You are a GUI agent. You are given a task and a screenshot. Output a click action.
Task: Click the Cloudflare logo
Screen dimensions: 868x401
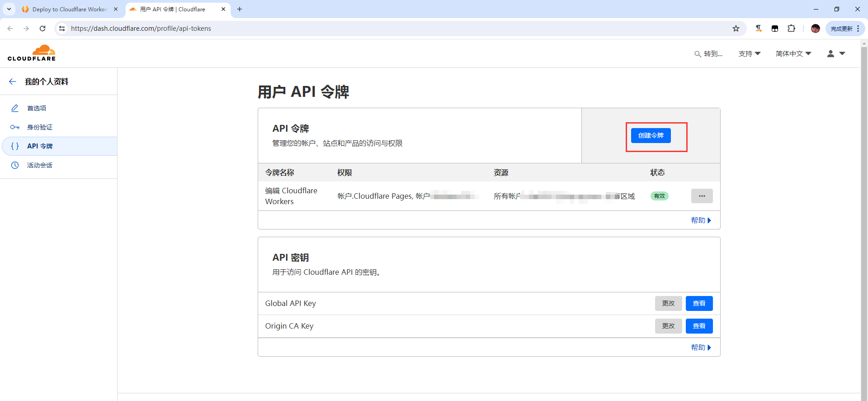(32, 53)
